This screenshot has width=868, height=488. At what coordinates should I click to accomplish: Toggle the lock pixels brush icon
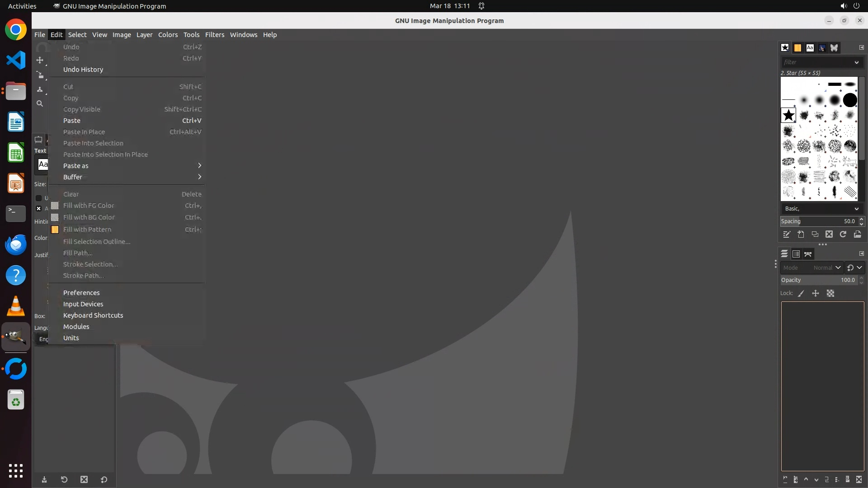[x=801, y=293]
